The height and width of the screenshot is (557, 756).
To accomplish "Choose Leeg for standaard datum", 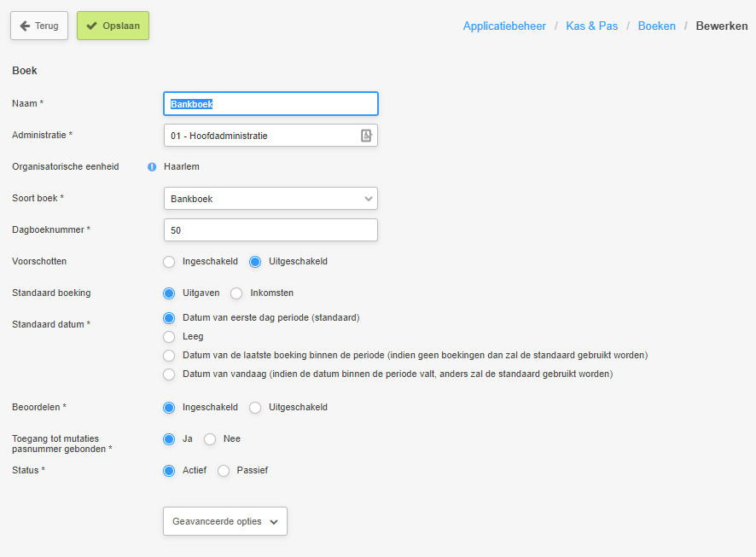I will [169, 337].
